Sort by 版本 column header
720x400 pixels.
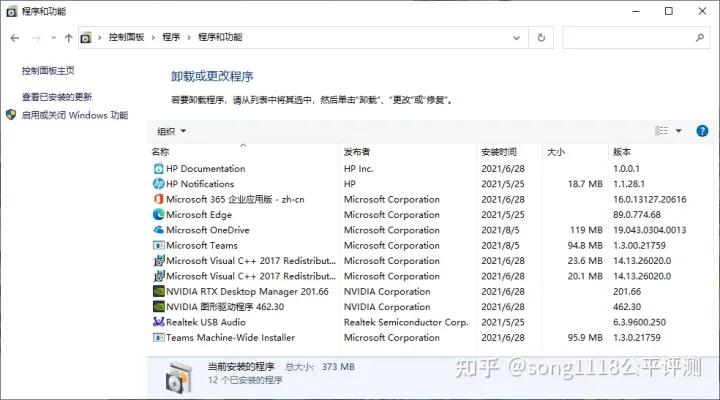(622, 152)
